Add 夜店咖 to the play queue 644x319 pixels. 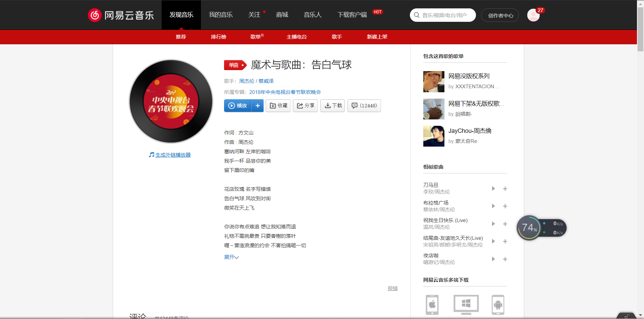tap(505, 259)
